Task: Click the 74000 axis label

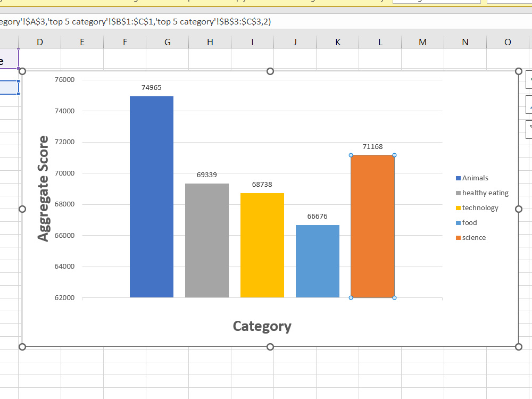Action: click(x=64, y=111)
